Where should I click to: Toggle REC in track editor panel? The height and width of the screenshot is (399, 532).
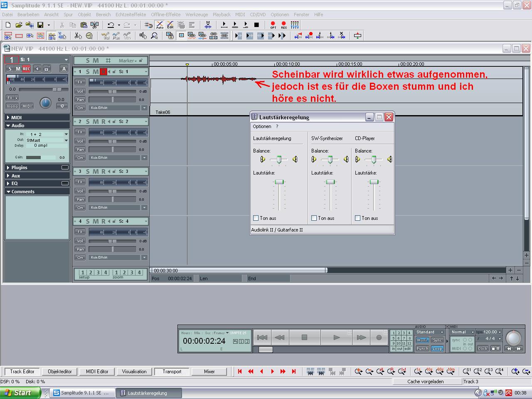point(26,69)
